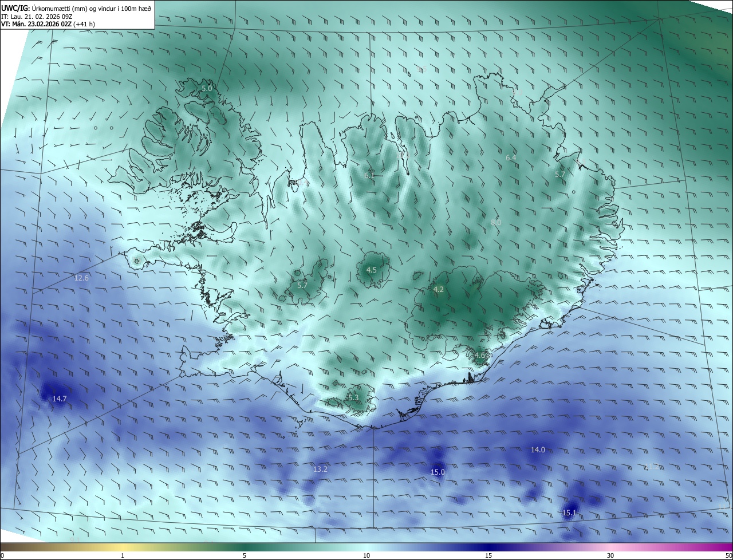Click the 5.7 value beside the 6.4 label
This screenshot has height=560, width=733.
(560, 174)
